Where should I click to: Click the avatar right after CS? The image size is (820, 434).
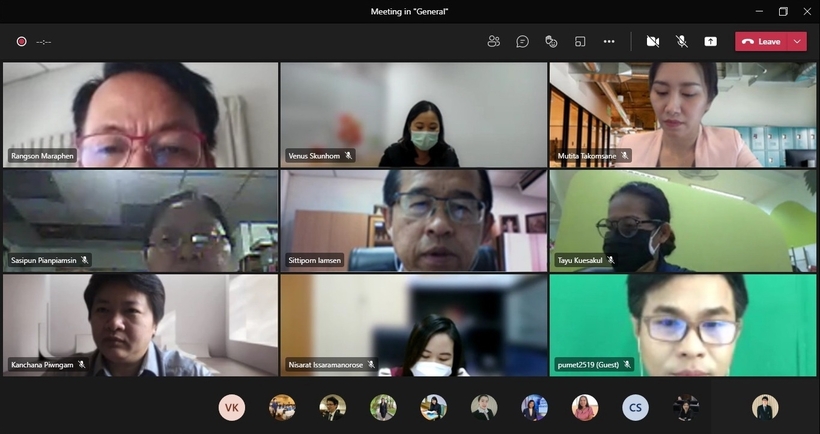(686, 408)
